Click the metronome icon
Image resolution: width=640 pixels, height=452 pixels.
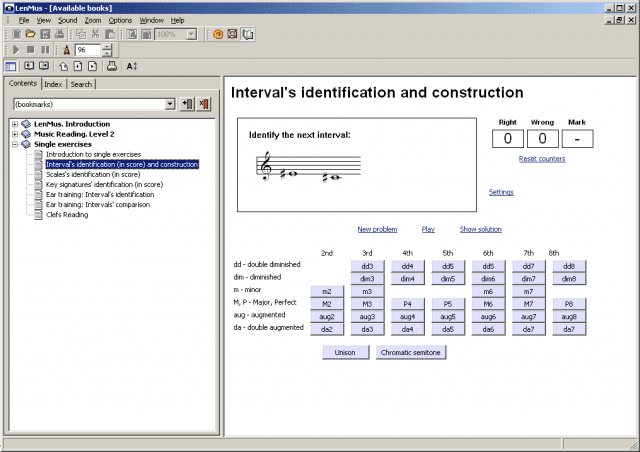click(67, 49)
